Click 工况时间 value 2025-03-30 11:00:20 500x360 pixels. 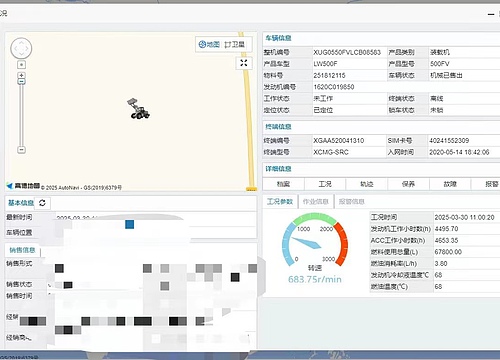tap(464, 217)
